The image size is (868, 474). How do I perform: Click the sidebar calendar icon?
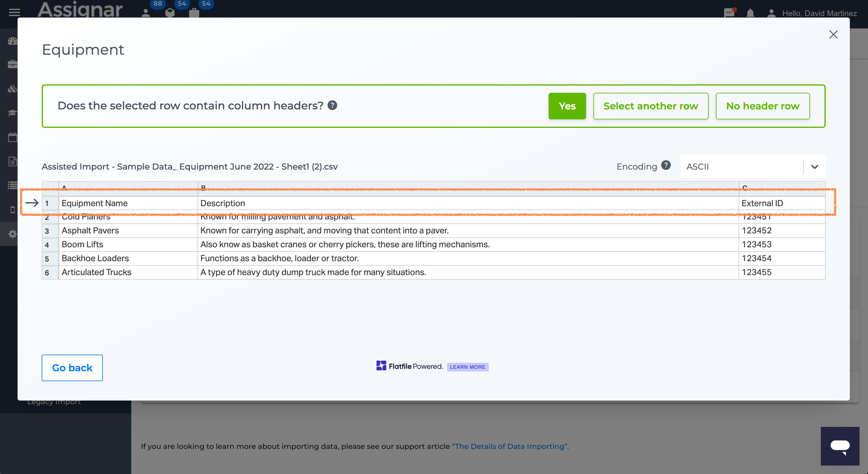[x=12, y=137]
